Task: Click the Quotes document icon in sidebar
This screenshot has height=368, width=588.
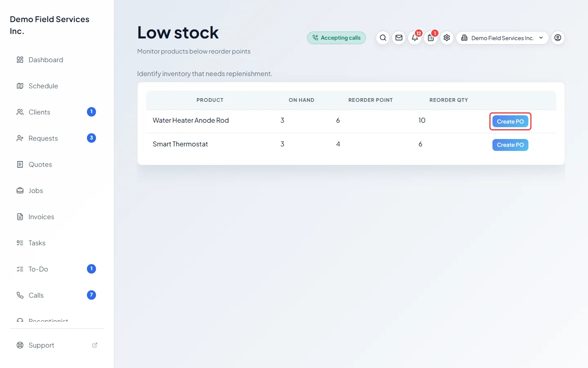Action: [20, 164]
